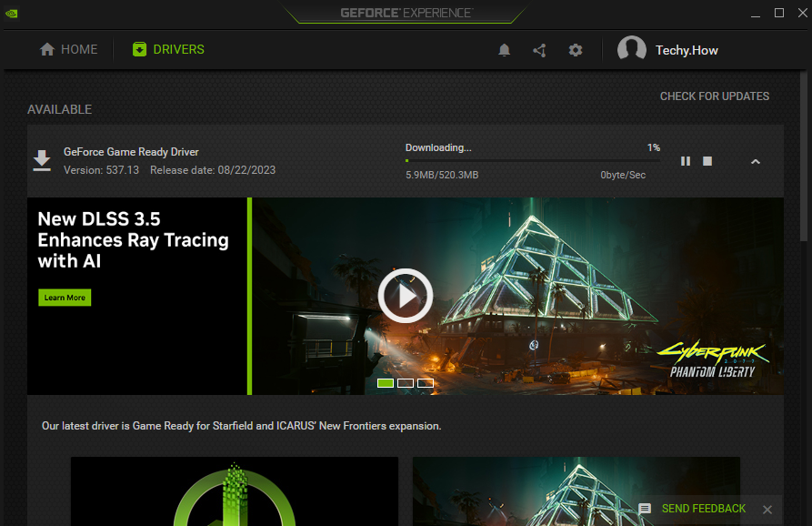The height and width of the screenshot is (526, 812).
Task: Select the third carousel slide indicator
Action: [x=426, y=383]
